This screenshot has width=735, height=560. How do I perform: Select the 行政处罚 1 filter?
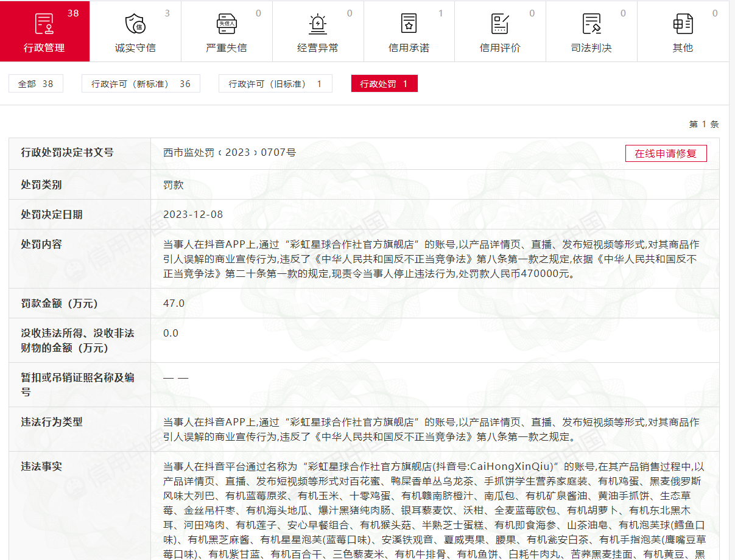coord(384,84)
